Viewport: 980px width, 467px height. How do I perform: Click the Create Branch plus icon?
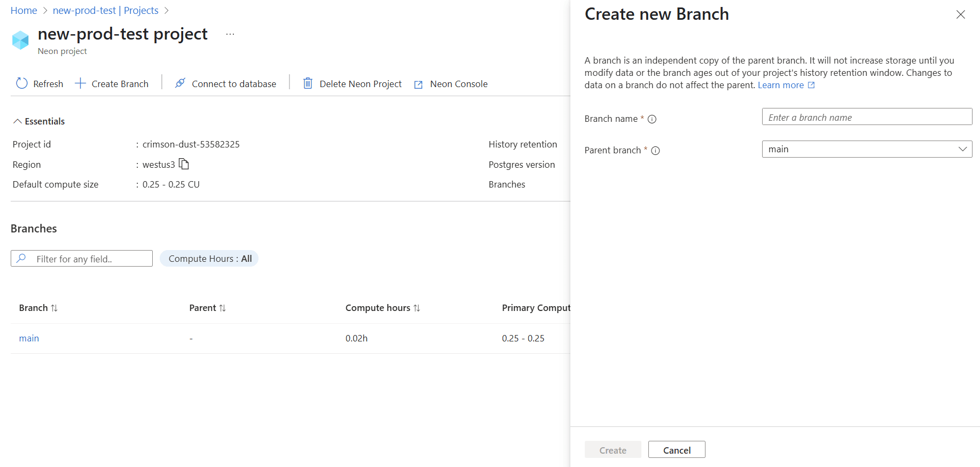click(x=80, y=83)
